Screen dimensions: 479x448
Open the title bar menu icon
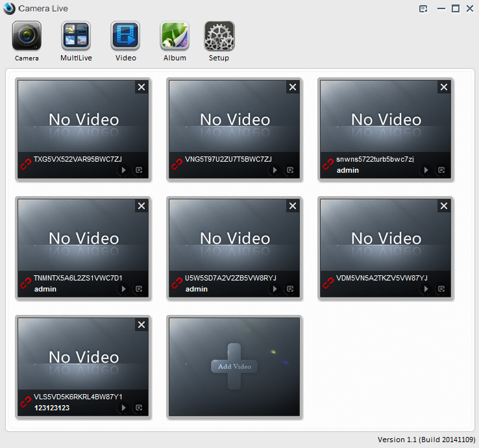[423, 8]
